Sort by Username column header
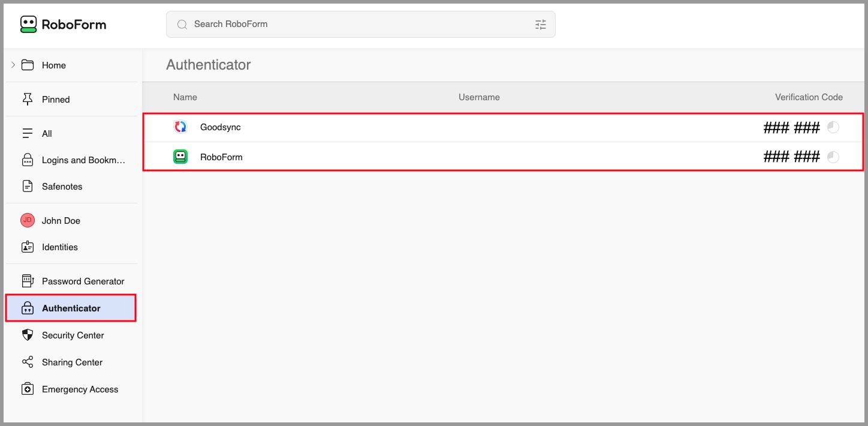This screenshot has height=426, width=868. coord(479,97)
